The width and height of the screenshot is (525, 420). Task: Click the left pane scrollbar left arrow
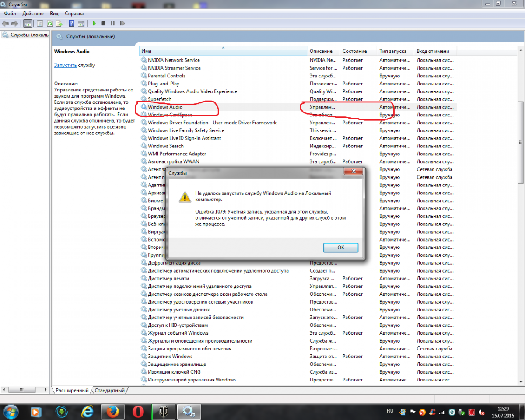(x=4, y=390)
